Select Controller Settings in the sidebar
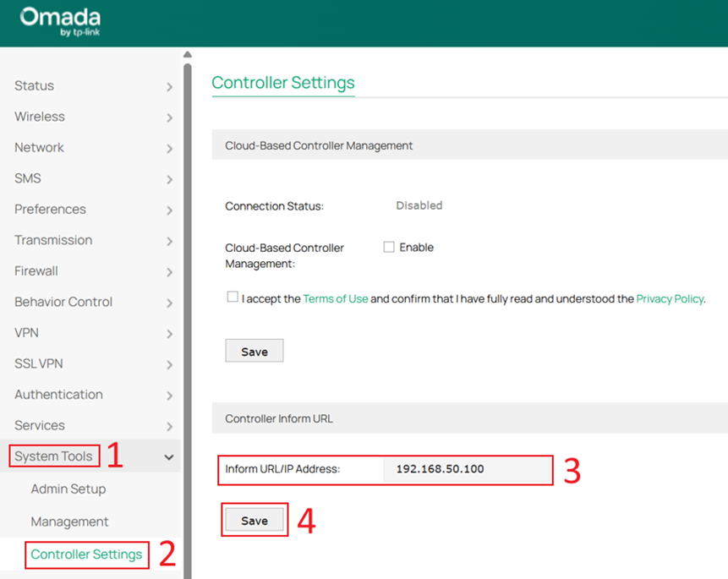 85,554
